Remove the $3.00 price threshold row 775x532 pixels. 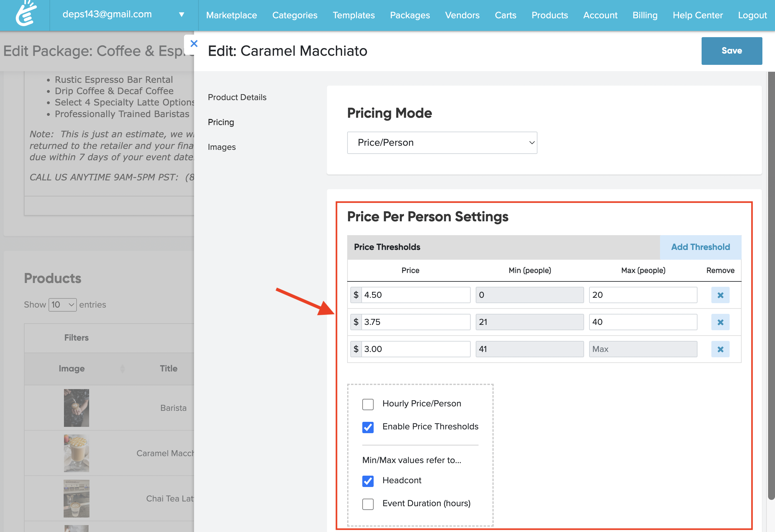tap(720, 349)
